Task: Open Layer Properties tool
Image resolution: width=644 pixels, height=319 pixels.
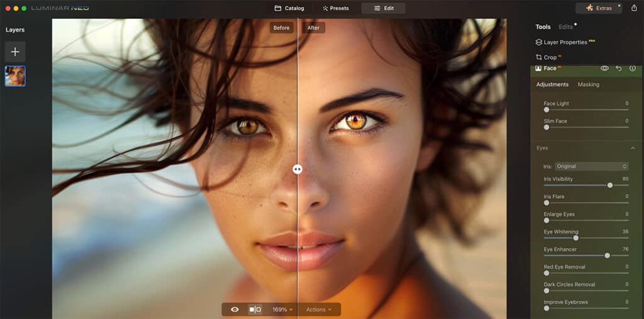Action: [565, 42]
